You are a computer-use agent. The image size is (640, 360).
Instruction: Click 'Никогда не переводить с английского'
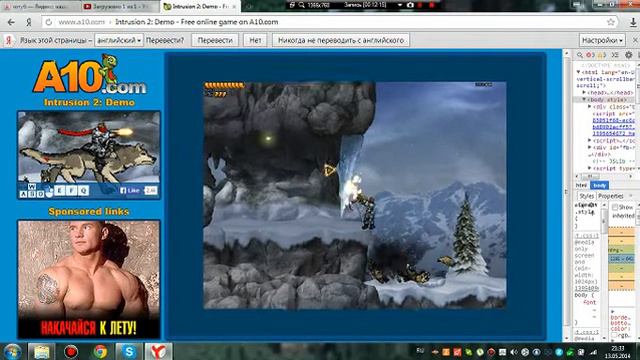(341, 40)
